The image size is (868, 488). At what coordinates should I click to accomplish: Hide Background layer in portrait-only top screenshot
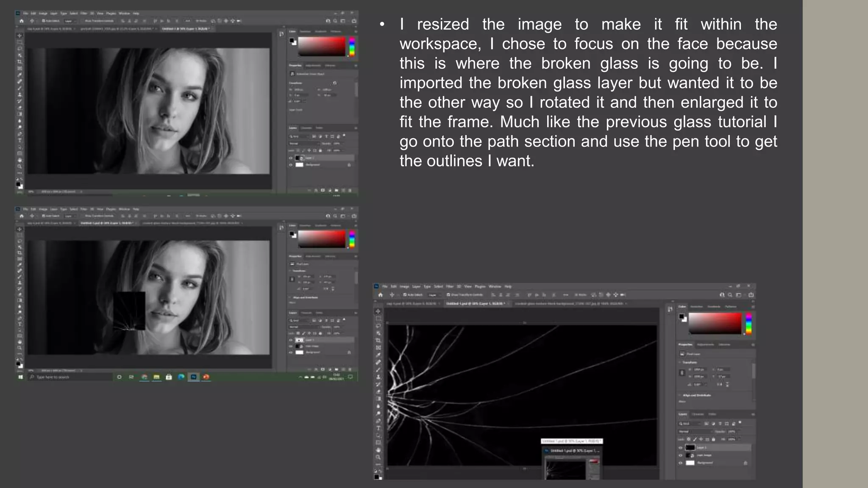coord(291,165)
